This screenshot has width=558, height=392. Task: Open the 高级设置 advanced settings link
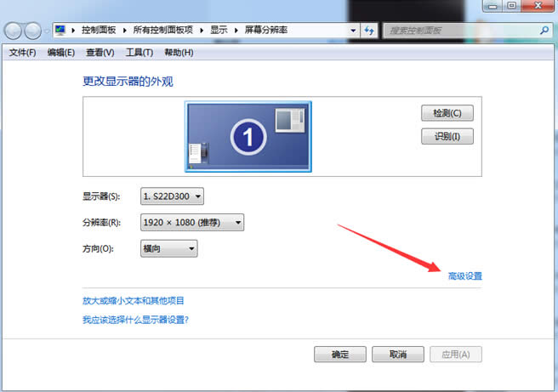click(465, 276)
